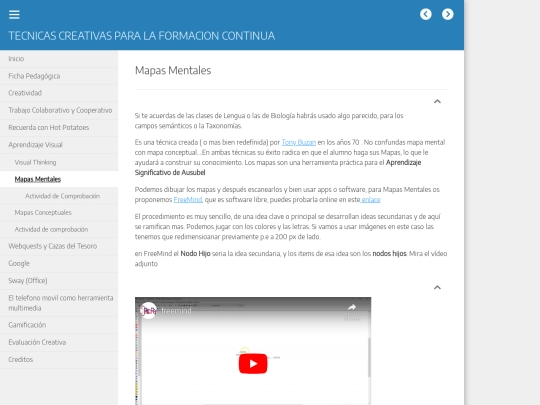The width and height of the screenshot is (540, 405).
Task: Open Creditos page
Action: click(59, 360)
